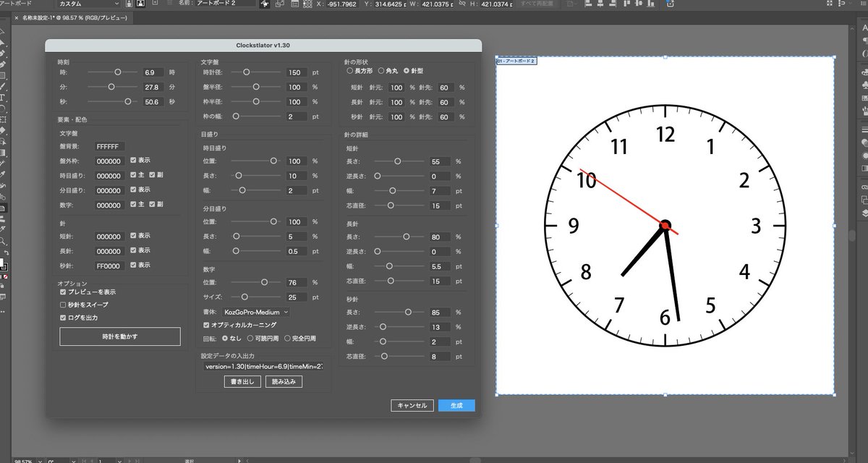Click キャンセル button
The height and width of the screenshot is (463, 868).
tap(412, 405)
